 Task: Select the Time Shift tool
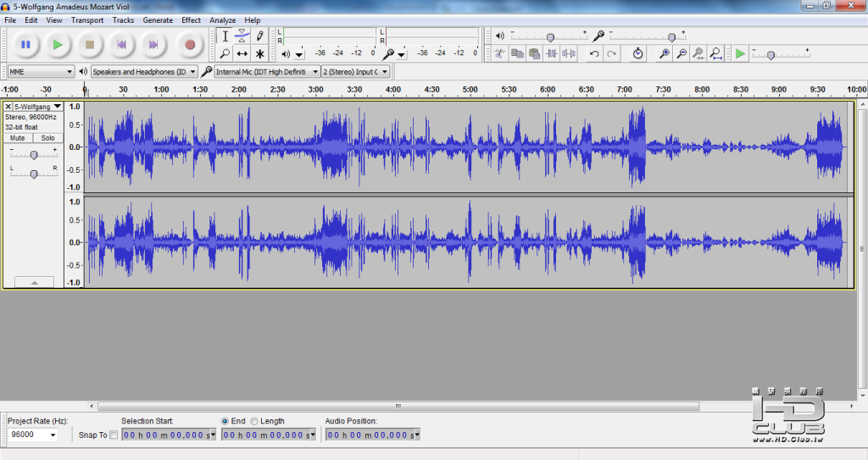point(242,53)
